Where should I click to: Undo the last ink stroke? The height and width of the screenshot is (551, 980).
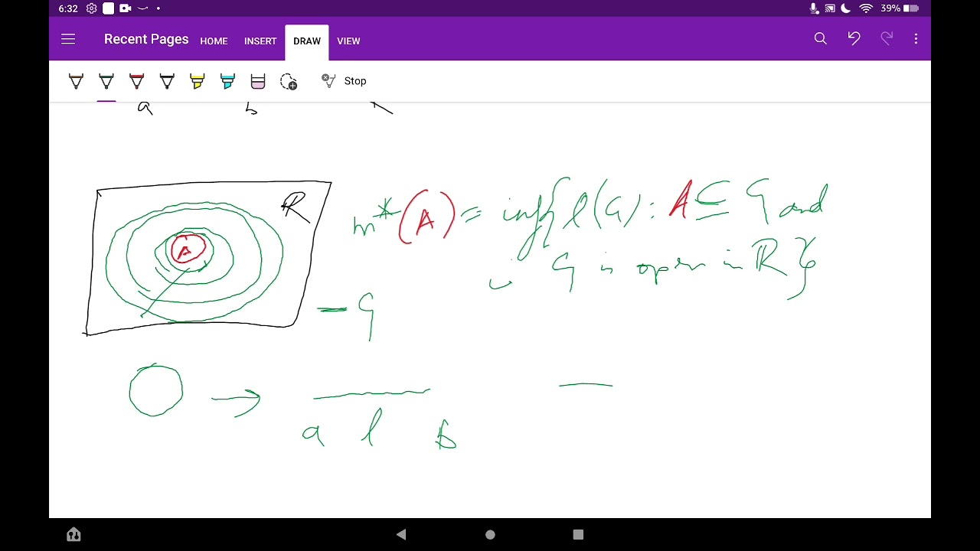click(x=854, y=38)
